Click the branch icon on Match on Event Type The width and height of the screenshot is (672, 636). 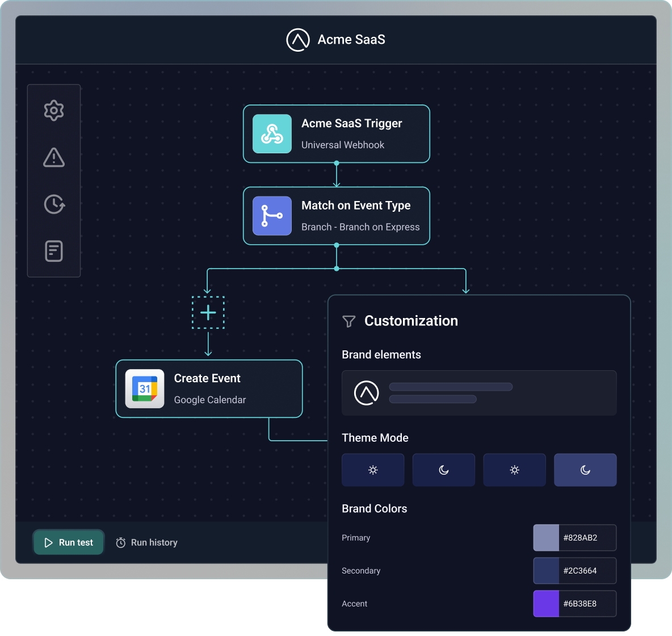pos(272,216)
